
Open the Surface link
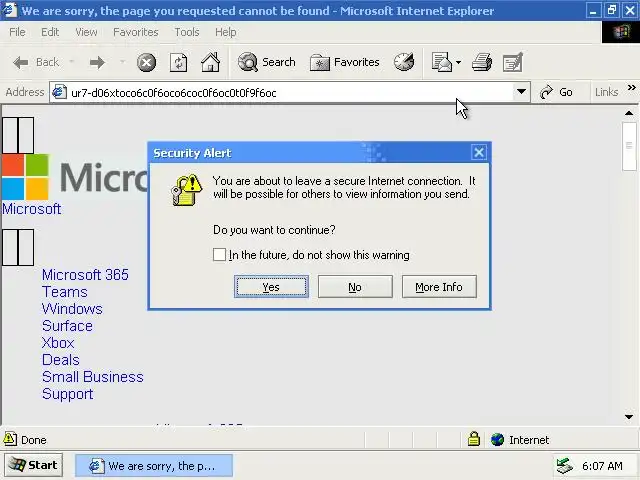[x=67, y=326]
